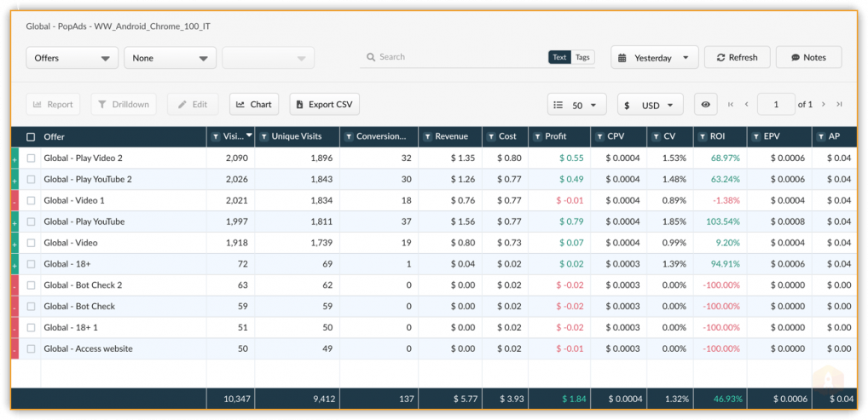Toggle the select-all checkbox in Offer header

coord(31,136)
